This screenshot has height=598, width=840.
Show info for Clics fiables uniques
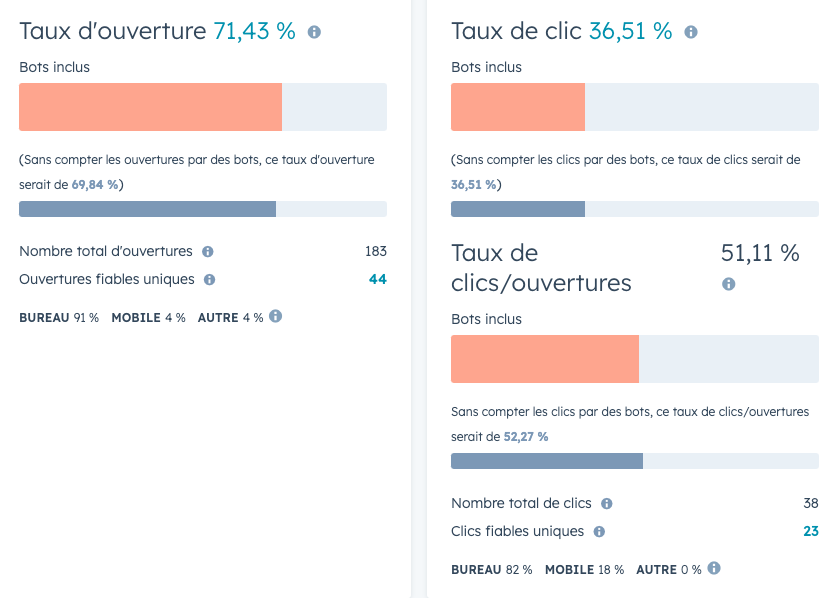[x=599, y=532]
